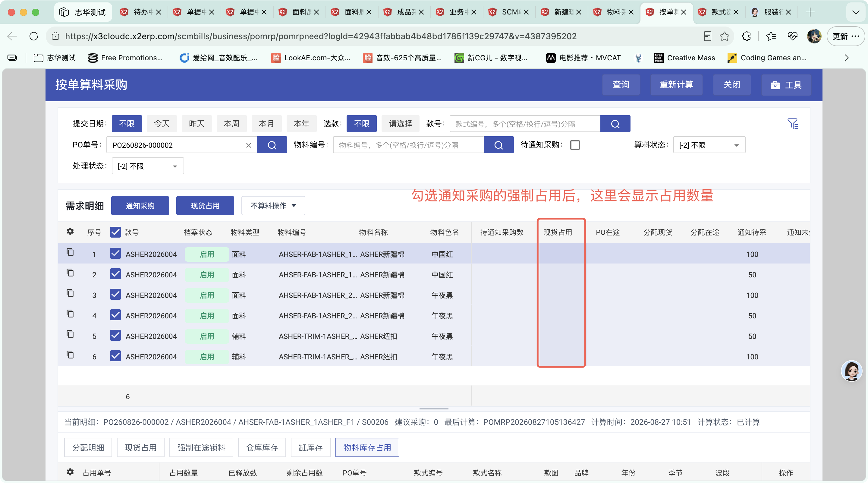Toggle the 待通知采购 checkbox

click(575, 145)
